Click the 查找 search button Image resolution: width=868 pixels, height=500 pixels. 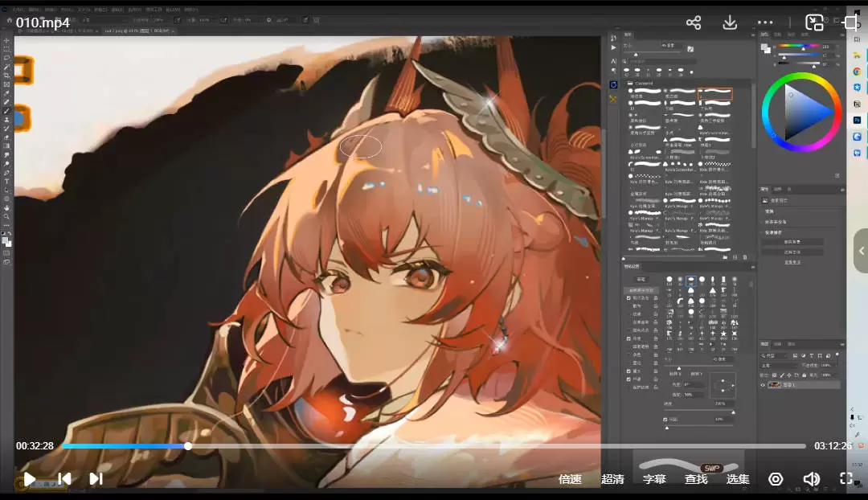[696, 479]
